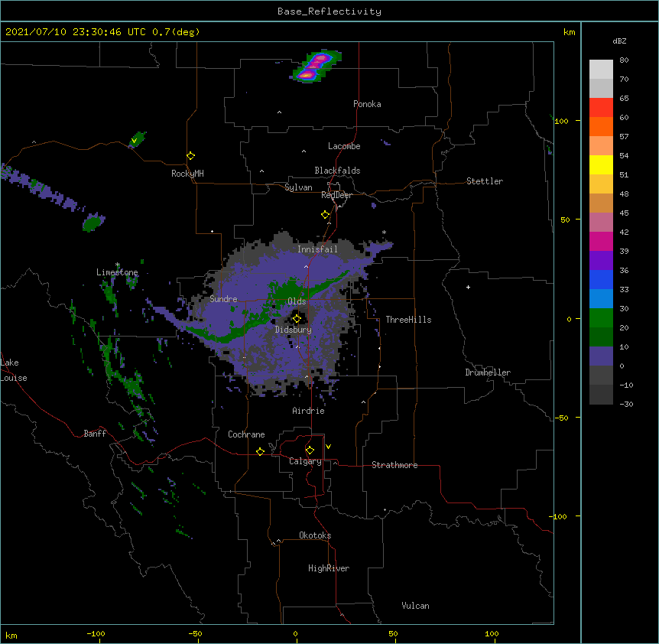This screenshot has width=659, height=644.
Task: Click the Base_Reflectivity title text
Action: point(329,11)
